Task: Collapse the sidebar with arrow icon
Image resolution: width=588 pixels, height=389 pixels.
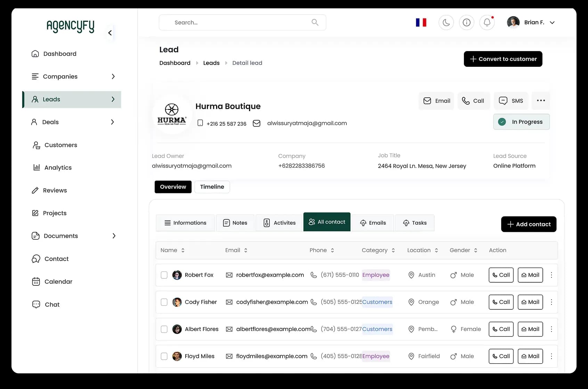Action: tap(110, 33)
